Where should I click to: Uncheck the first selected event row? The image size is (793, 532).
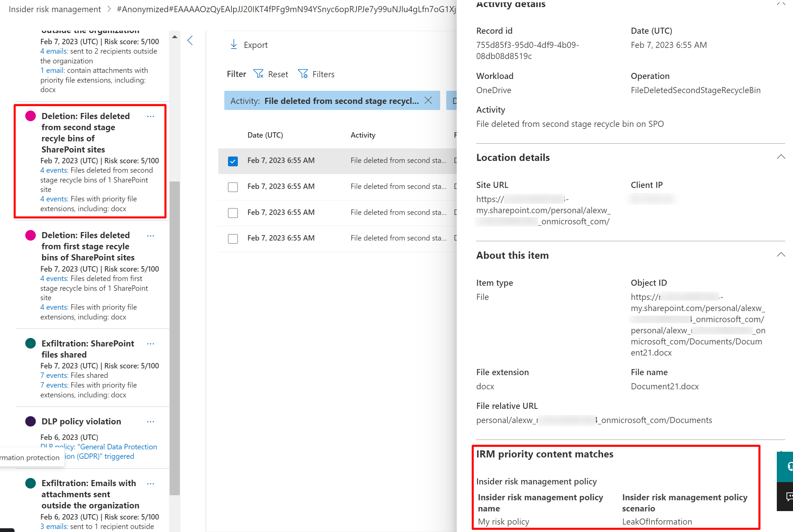point(233,161)
